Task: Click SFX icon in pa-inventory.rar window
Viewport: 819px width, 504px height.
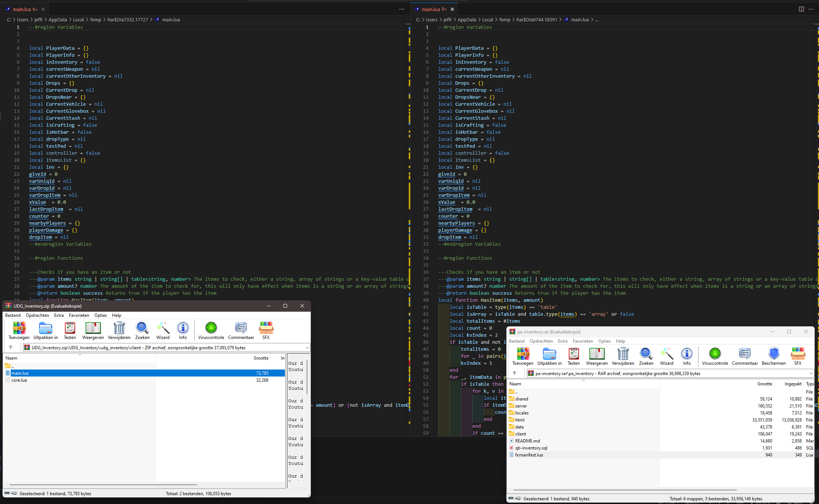Action: (798, 353)
